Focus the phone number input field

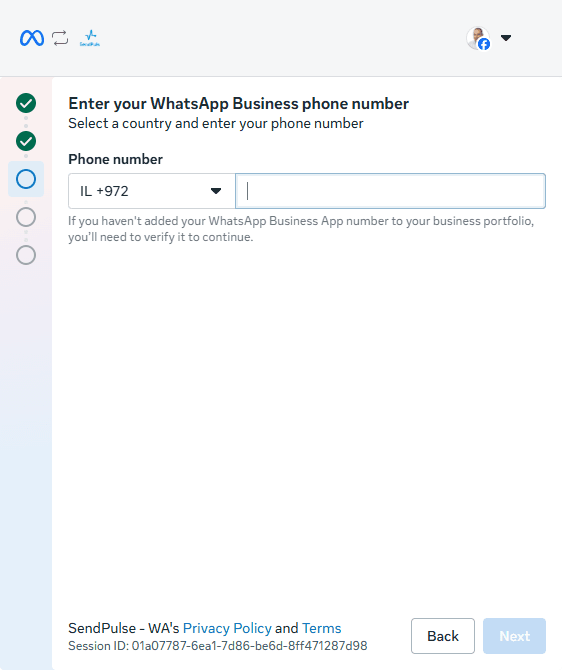[390, 191]
